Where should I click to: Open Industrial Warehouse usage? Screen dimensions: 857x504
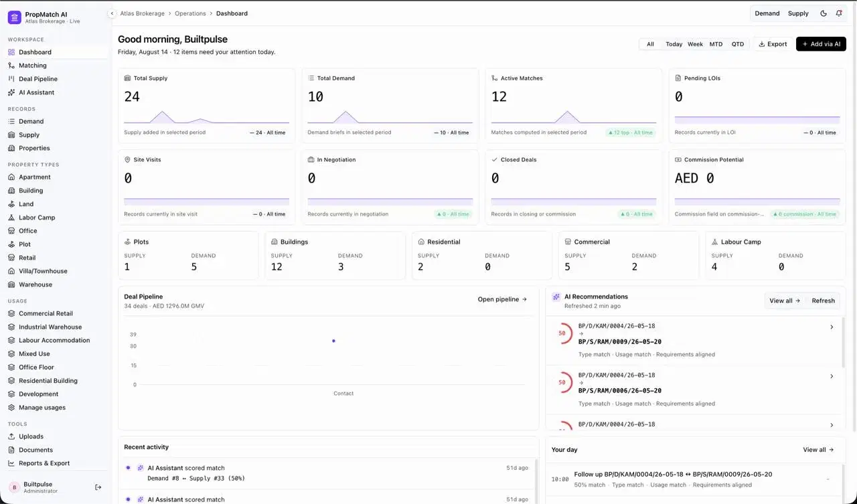click(x=55, y=327)
